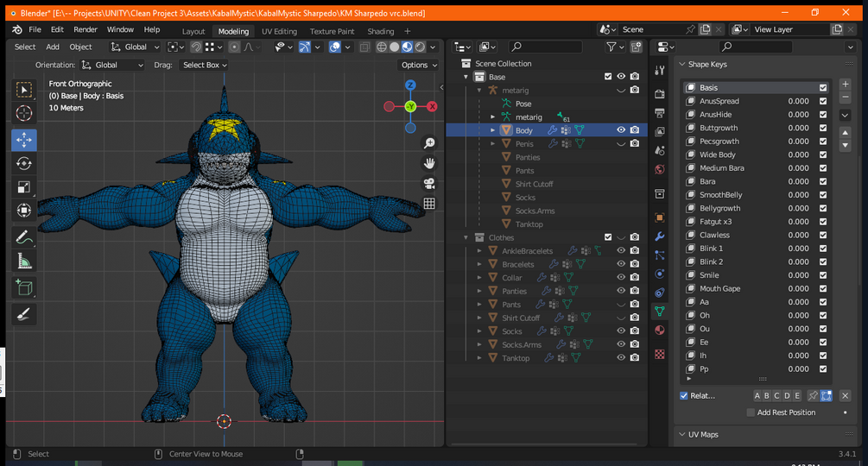Open Orientation Global dropdown

pos(111,65)
